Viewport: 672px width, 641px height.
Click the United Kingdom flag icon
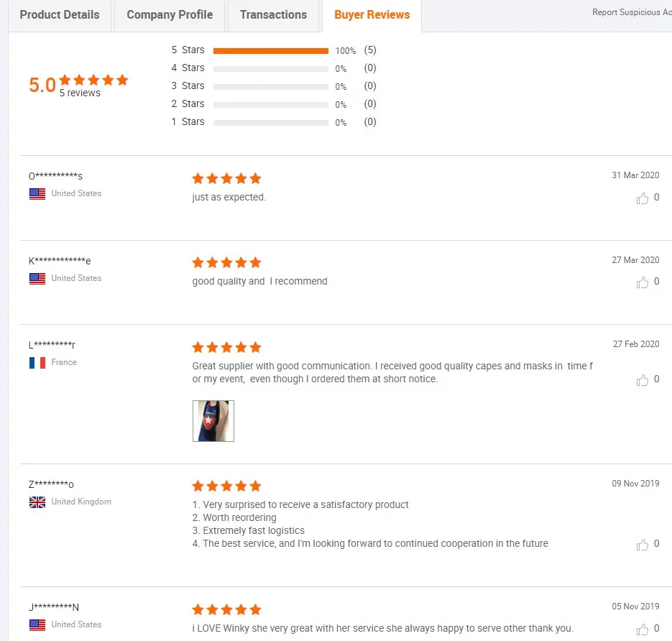37,502
